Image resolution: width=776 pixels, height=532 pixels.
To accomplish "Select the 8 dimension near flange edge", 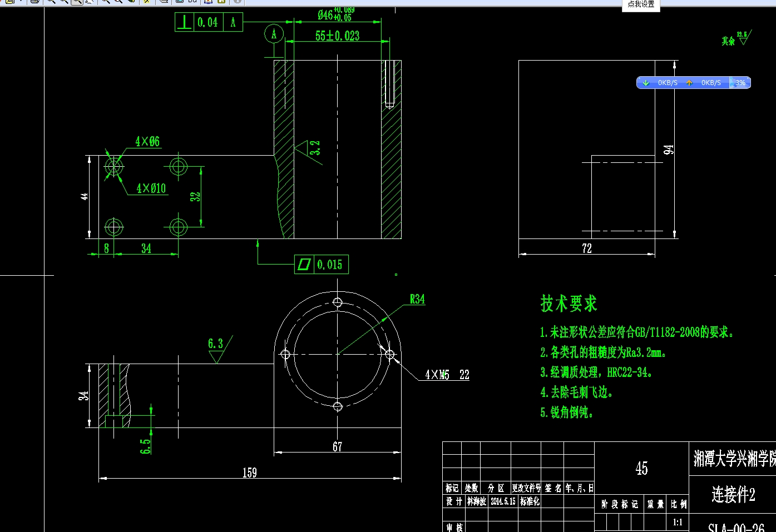I will (107, 248).
